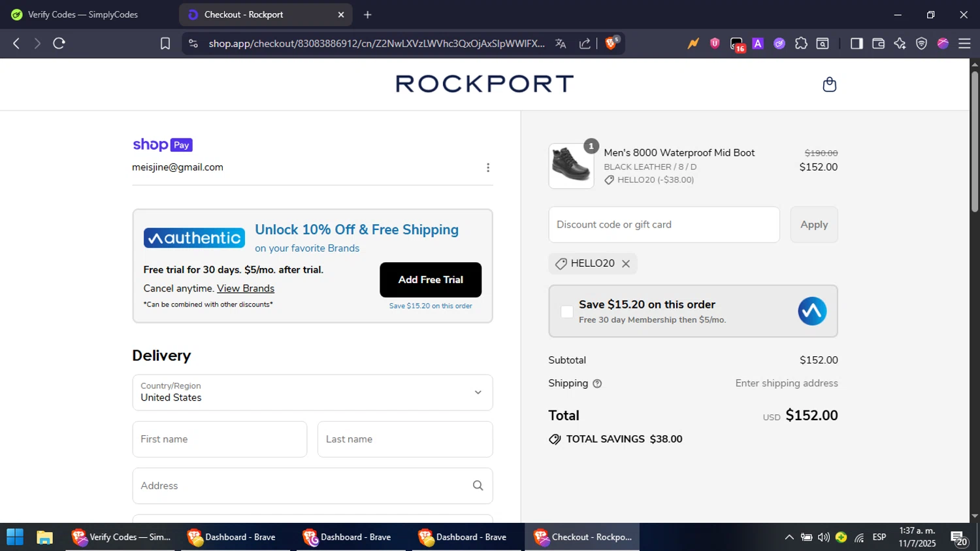Bookmark this page icon
This screenshot has width=980, height=551.
pyautogui.click(x=165, y=43)
